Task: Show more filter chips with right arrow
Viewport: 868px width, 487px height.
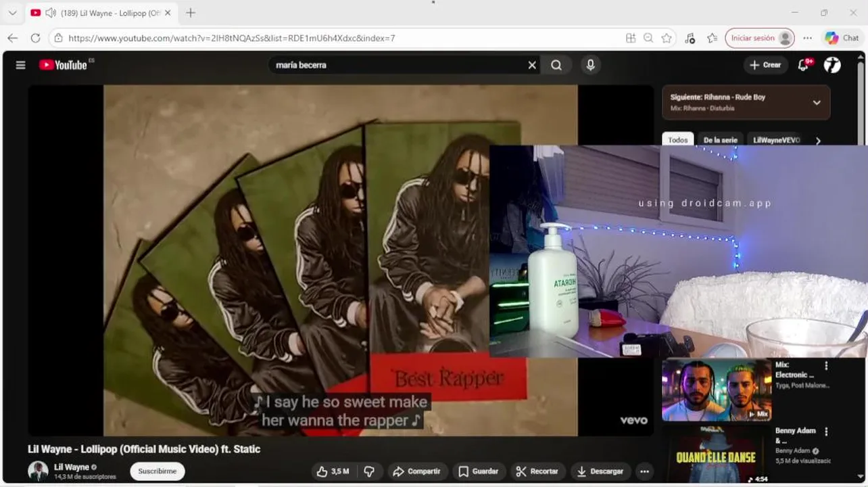Action: tap(818, 141)
